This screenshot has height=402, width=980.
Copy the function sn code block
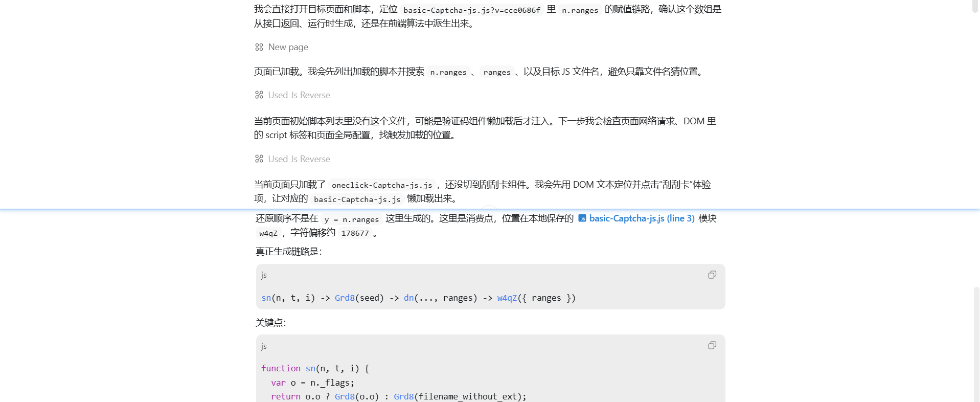point(712,345)
